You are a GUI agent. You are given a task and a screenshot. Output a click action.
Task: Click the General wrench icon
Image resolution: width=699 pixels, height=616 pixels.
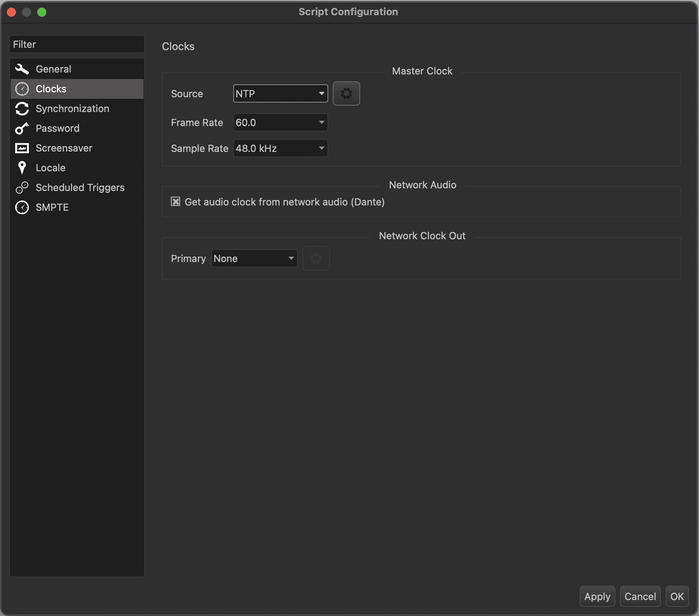coord(22,69)
